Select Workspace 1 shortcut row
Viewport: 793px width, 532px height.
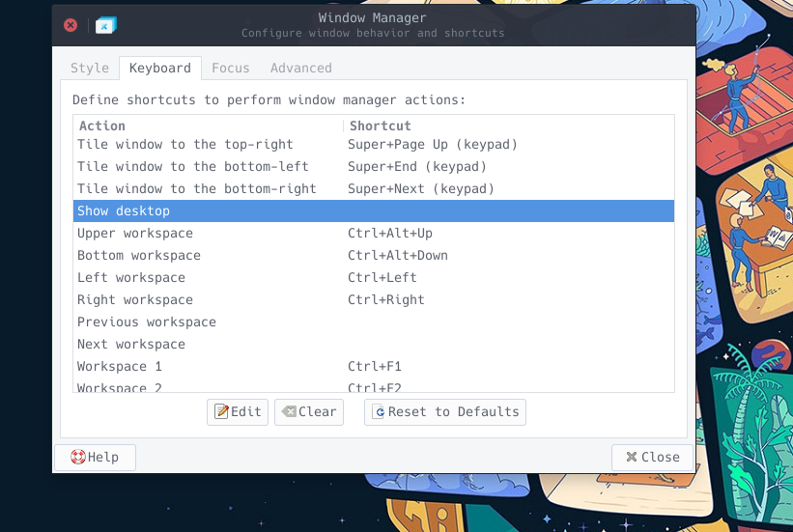(374, 367)
